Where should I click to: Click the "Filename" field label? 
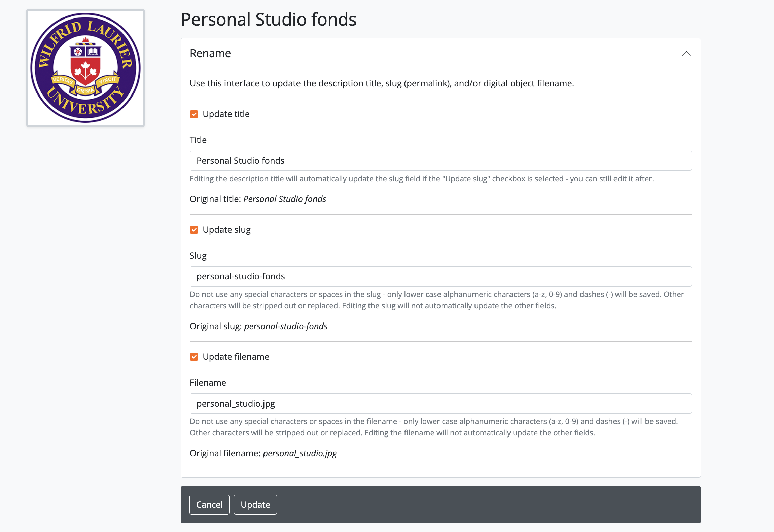[x=208, y=383]
